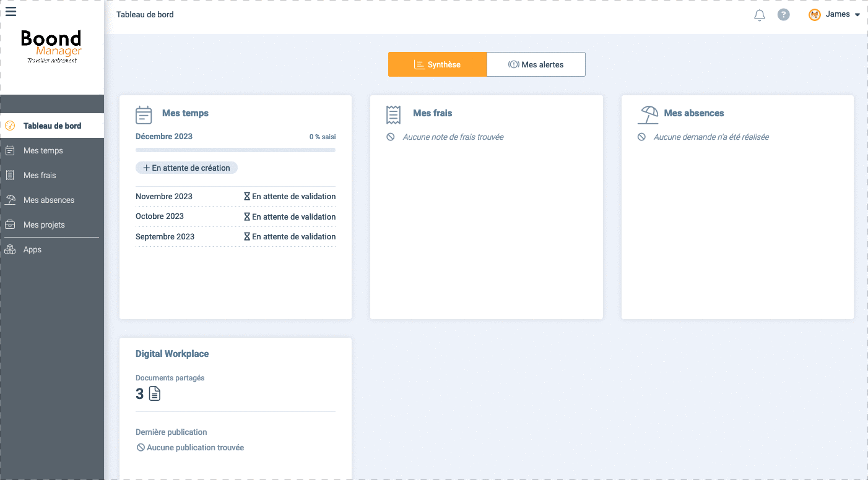Open the help question mark icon

(x=784, y=15)
